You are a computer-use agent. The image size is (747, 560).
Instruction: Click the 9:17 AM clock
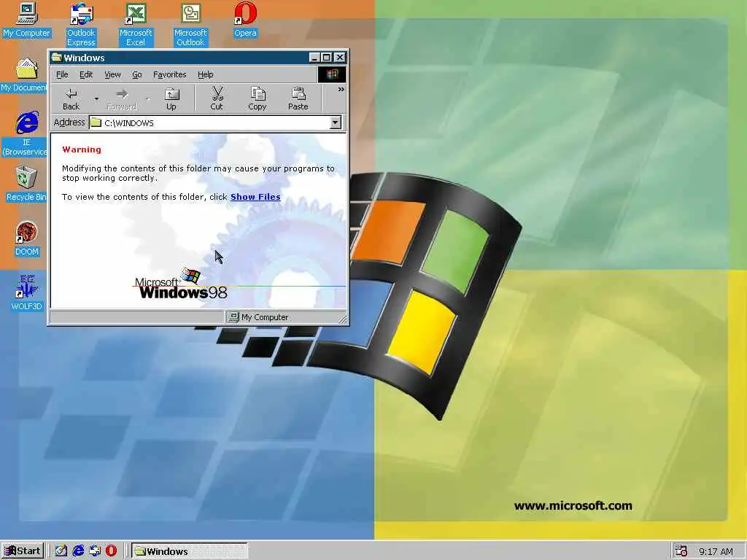point(716,551)
